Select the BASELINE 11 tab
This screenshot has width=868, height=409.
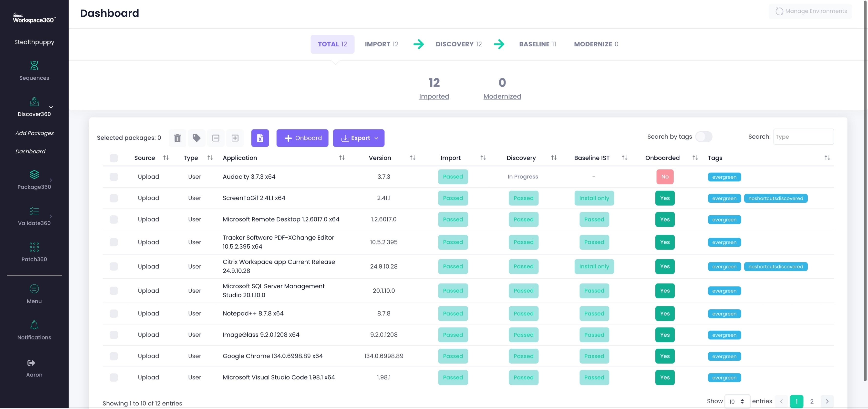[537, 44]
